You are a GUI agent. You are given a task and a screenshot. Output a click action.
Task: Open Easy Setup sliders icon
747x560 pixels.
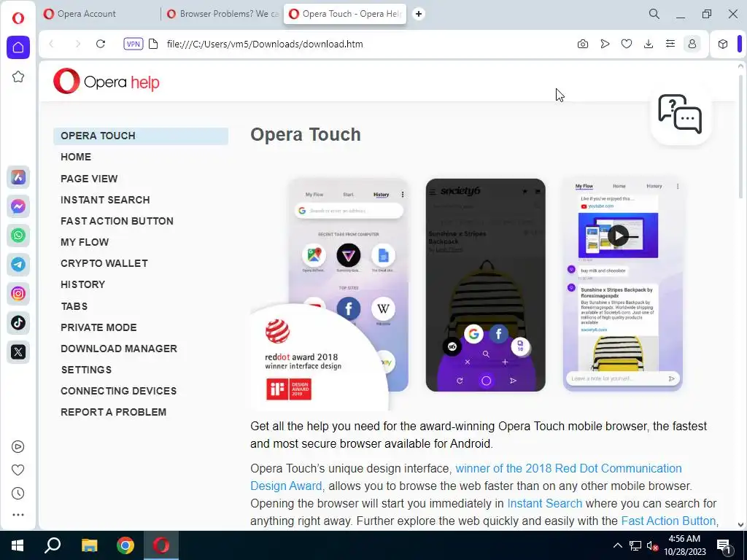point(670,44)
